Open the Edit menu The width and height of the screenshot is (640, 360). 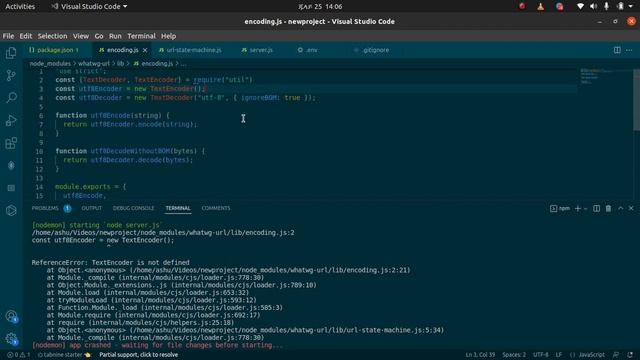pos(26,36)
